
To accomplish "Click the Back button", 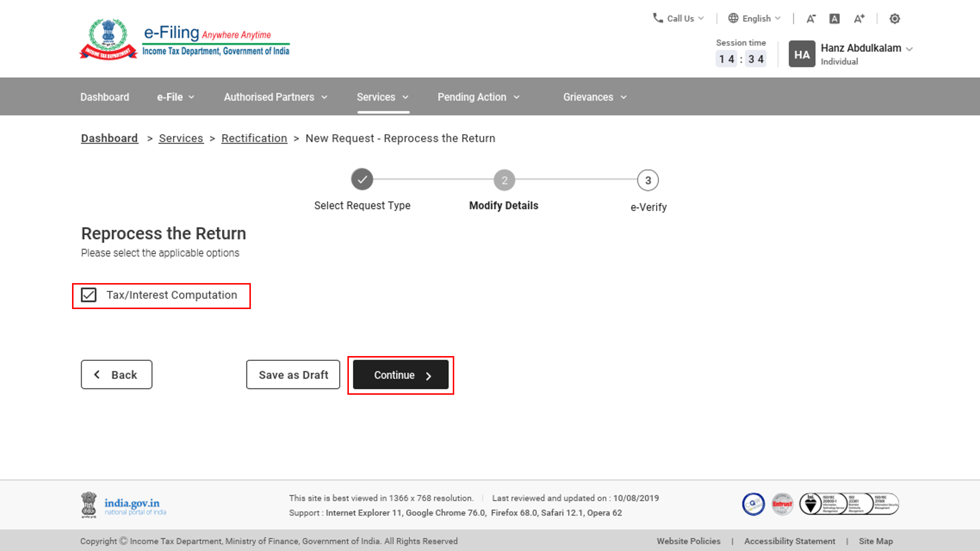I will 117,375.
